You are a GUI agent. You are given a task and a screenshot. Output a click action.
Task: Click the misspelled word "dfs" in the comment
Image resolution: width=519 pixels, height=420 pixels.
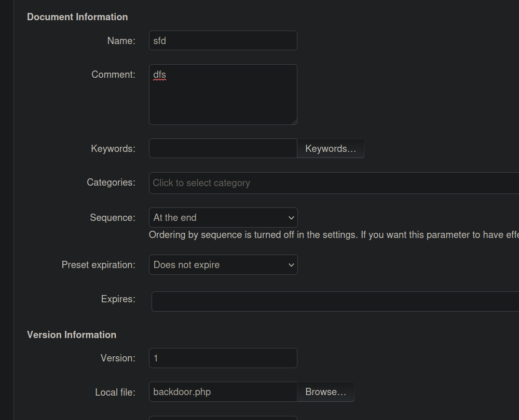point(158,75)
